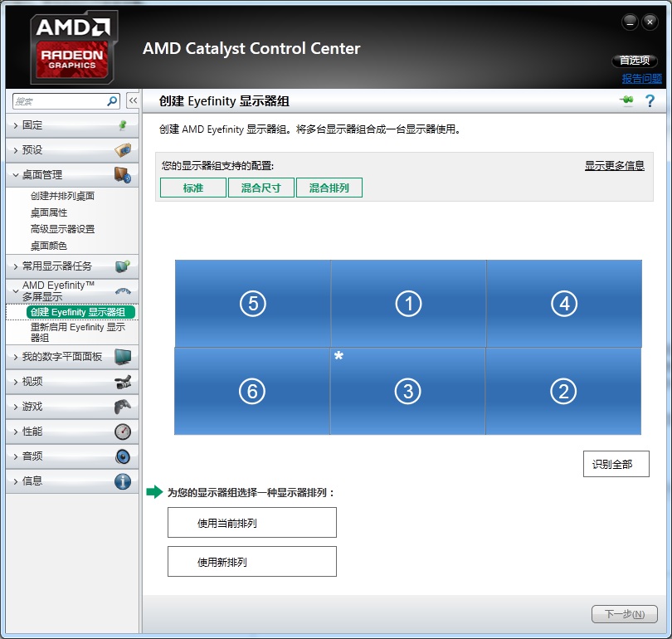Click the blue info icon beside 信息

[x=123, y=481]
